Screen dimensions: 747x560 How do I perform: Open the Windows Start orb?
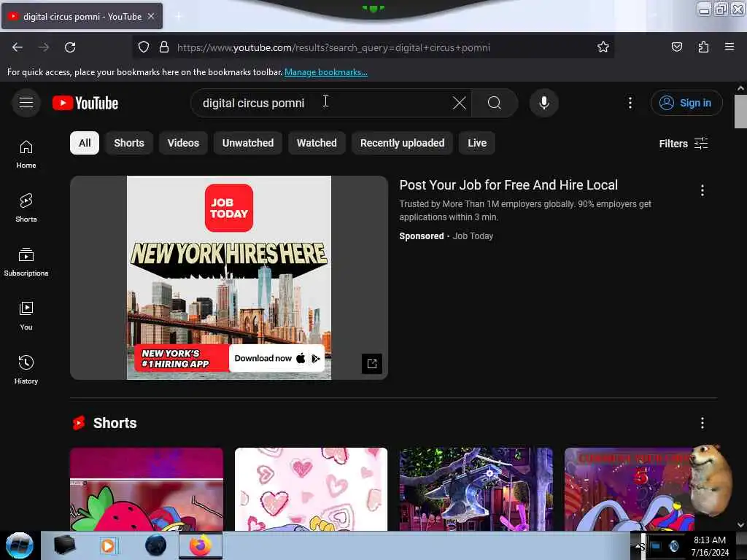point(20,545)
